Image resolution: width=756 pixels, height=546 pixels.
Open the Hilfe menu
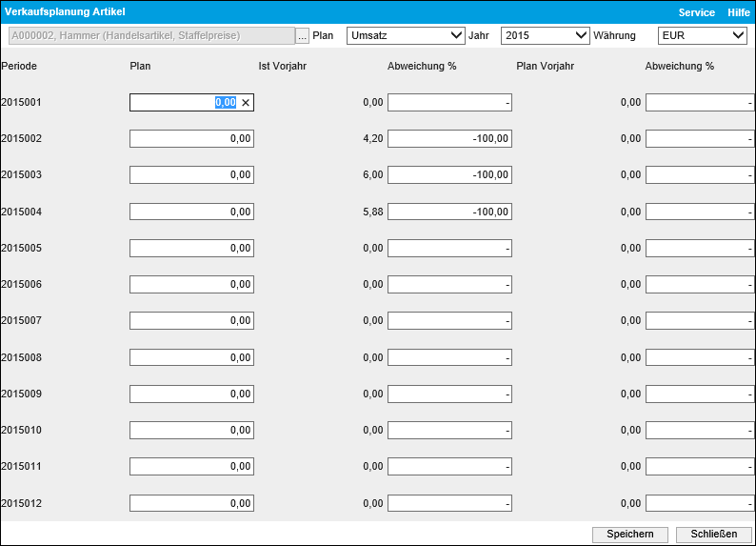pos(739,12)
